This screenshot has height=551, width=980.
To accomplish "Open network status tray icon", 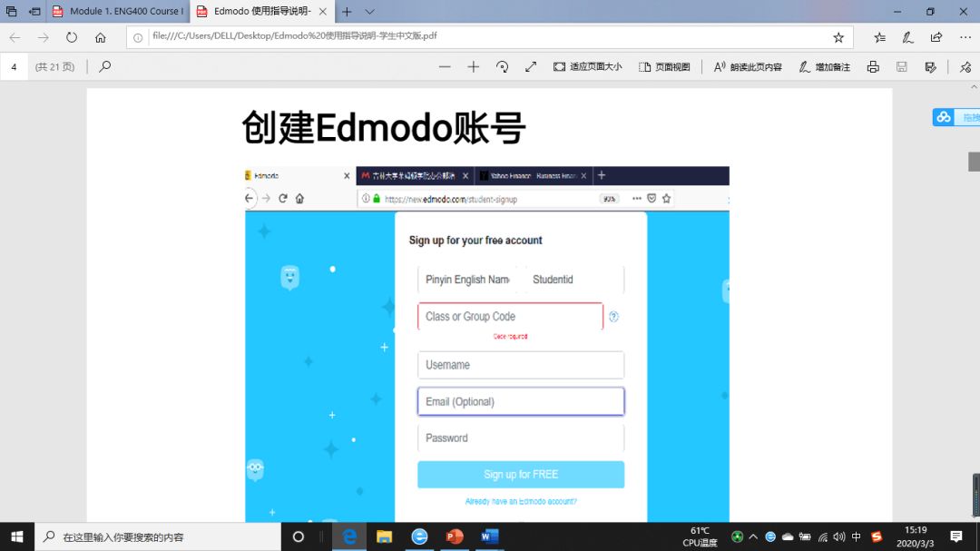I will pos(822,536).
